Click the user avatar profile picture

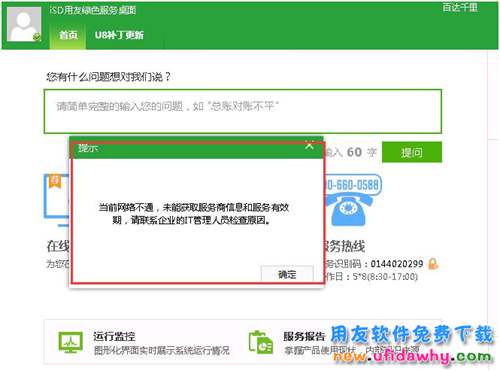pyautogui.click(x=24, y=24)
